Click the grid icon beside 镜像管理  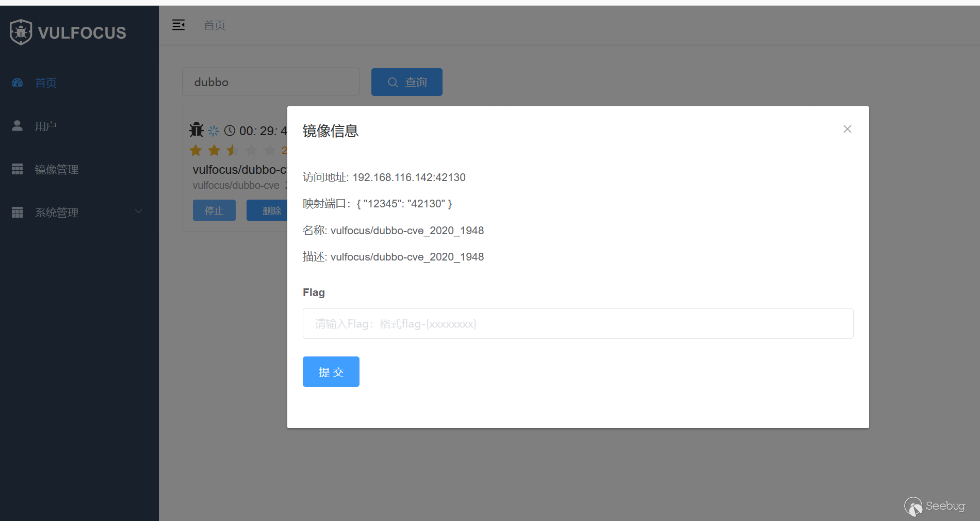click(18, 169)
